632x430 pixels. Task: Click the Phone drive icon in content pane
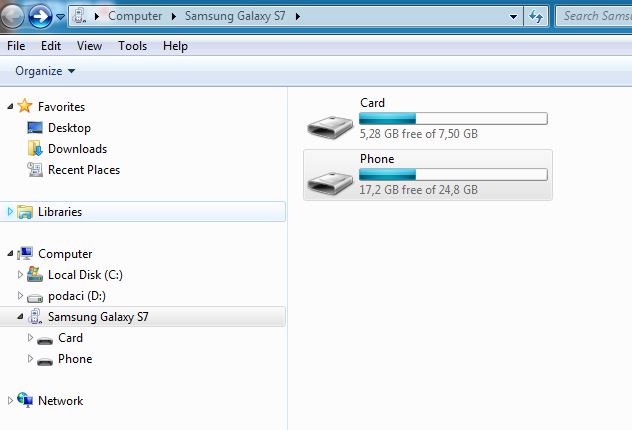330,183
